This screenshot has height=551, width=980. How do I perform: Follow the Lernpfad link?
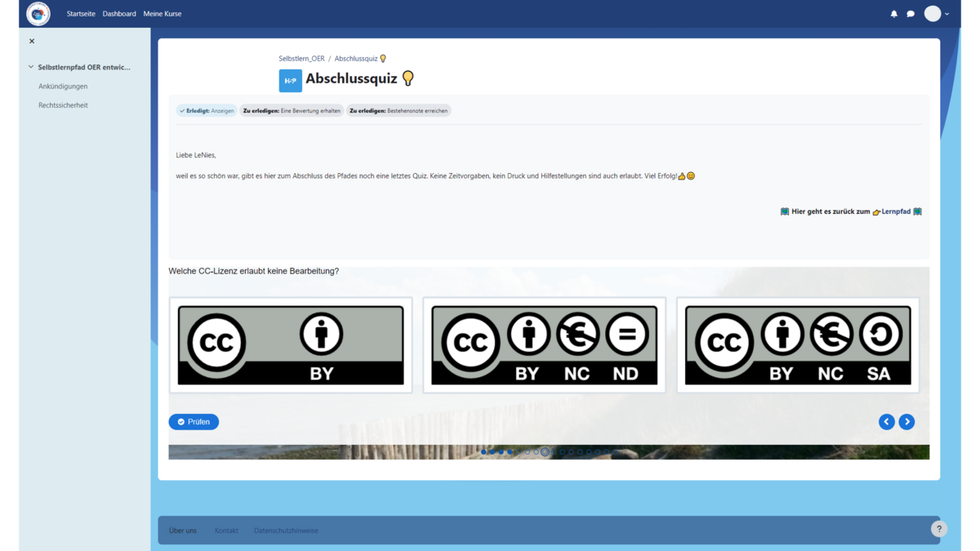(896, 211)
